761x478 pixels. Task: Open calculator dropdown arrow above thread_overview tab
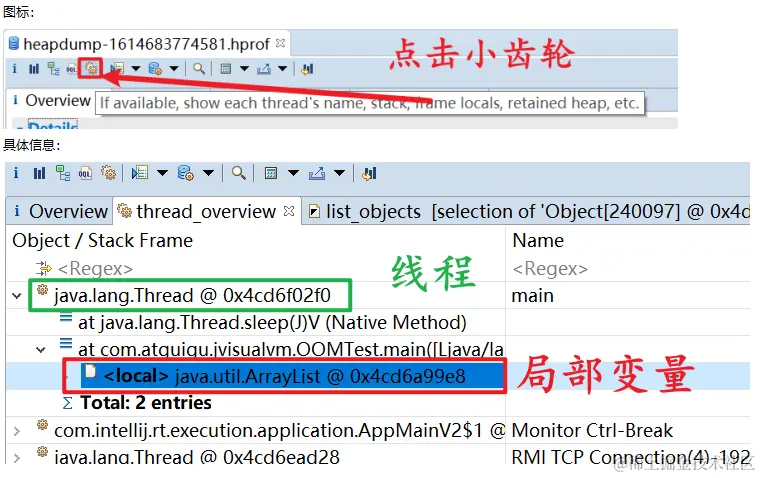click(294, 173)
